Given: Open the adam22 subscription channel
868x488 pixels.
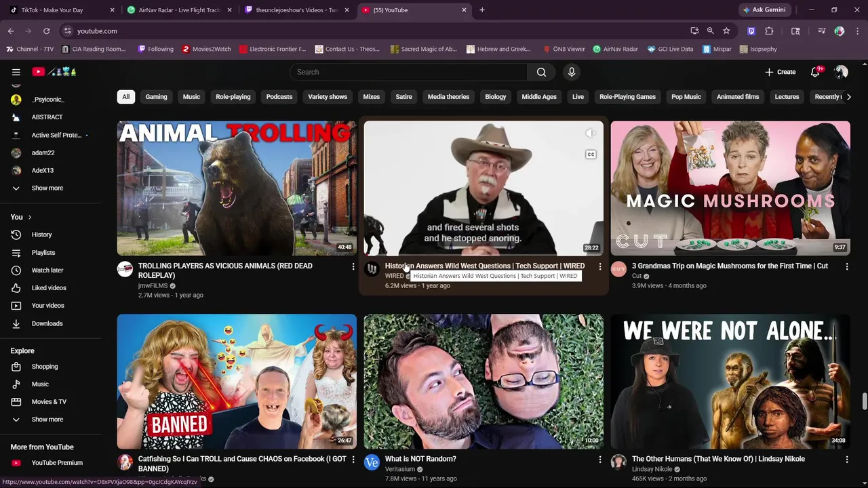Looking at the screenshot, I should pyautogui.click(x=51, y=152).
